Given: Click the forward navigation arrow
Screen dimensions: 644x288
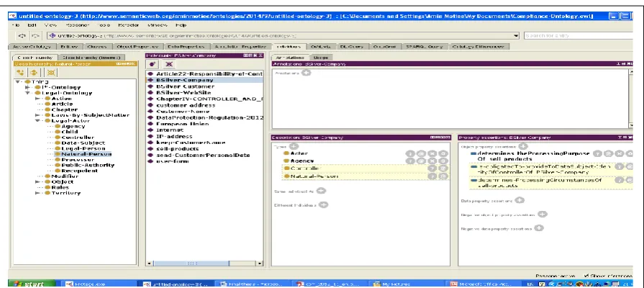Looking at the screenshot, I should [x=36, y=36].
